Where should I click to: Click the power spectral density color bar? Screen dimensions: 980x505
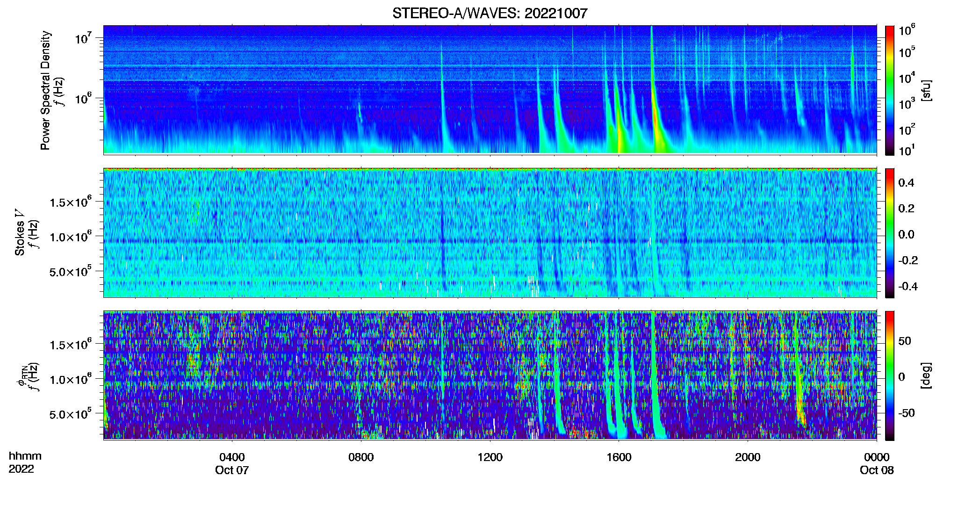pos(890,90)
